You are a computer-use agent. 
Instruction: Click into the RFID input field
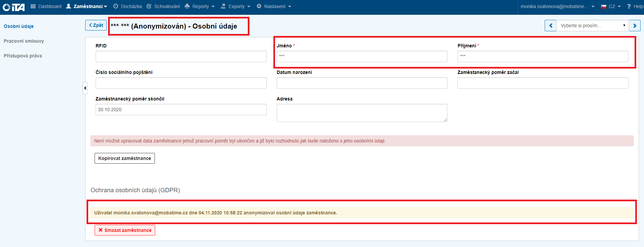[181, 56]
